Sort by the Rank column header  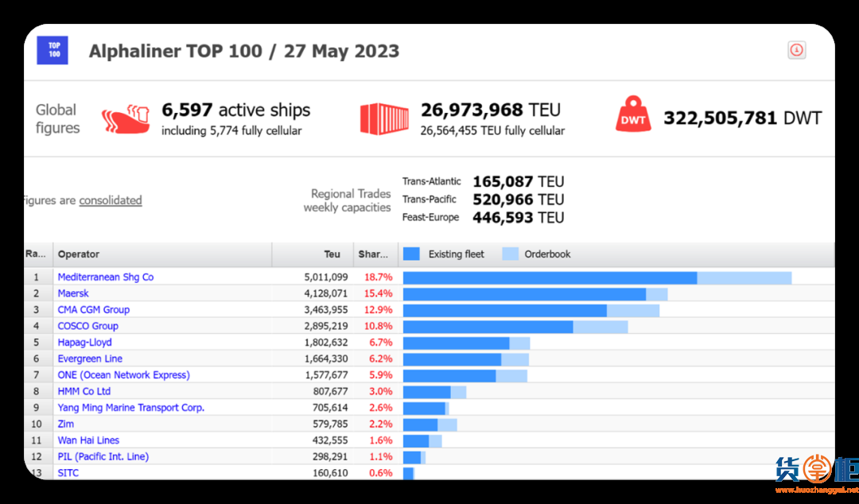click(36, 254)
